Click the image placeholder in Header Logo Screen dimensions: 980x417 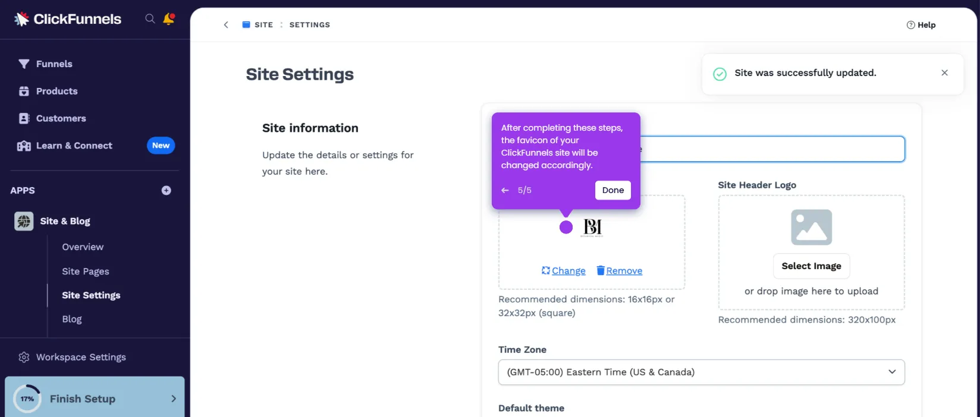[811, 227]
